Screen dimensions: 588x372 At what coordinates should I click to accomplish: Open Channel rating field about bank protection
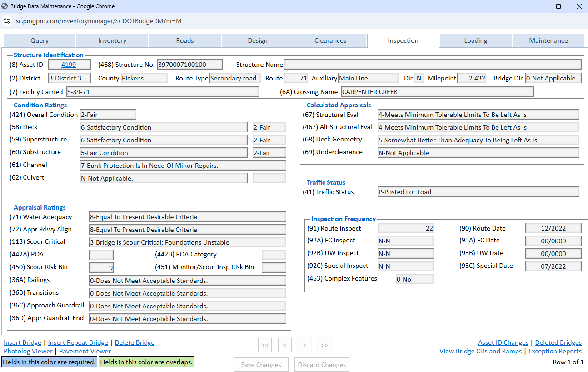coord(183,166)
